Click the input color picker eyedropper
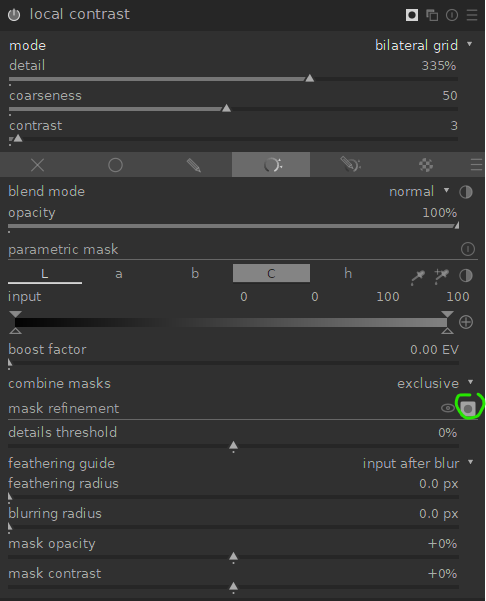486x601 pixels. (x=418, y=277)
